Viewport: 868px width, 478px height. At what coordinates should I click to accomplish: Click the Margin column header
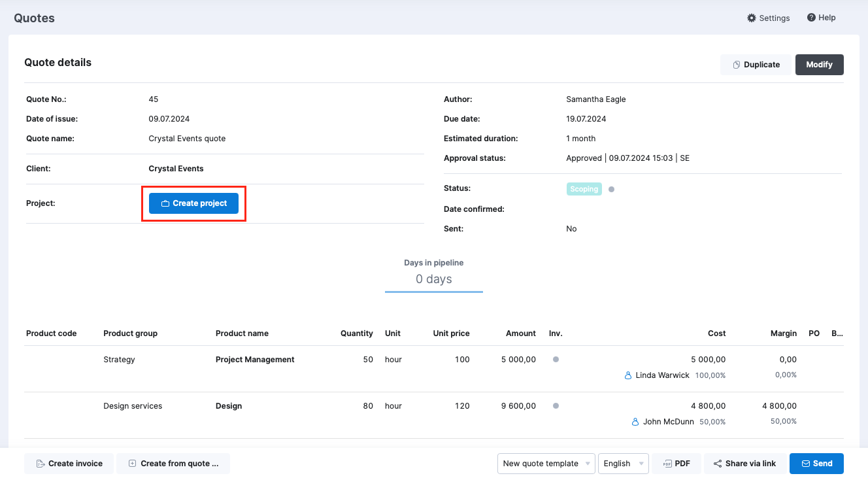point(784,333)
